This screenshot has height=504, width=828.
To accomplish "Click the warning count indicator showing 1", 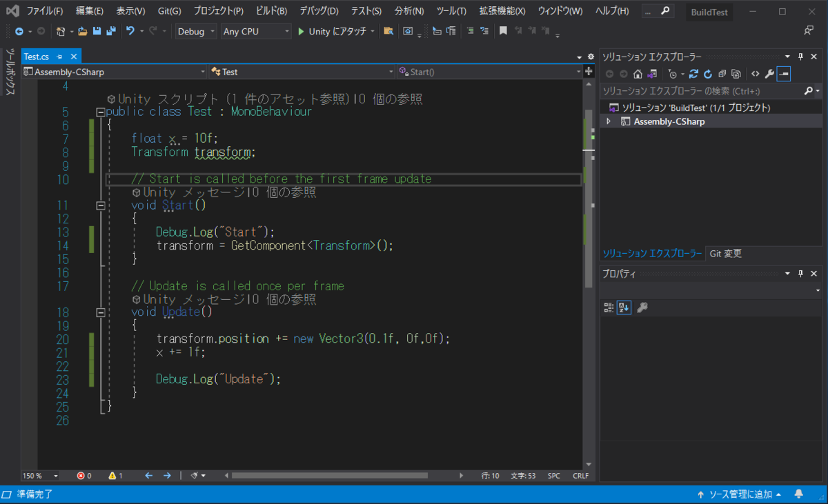I will coord(115,476).
